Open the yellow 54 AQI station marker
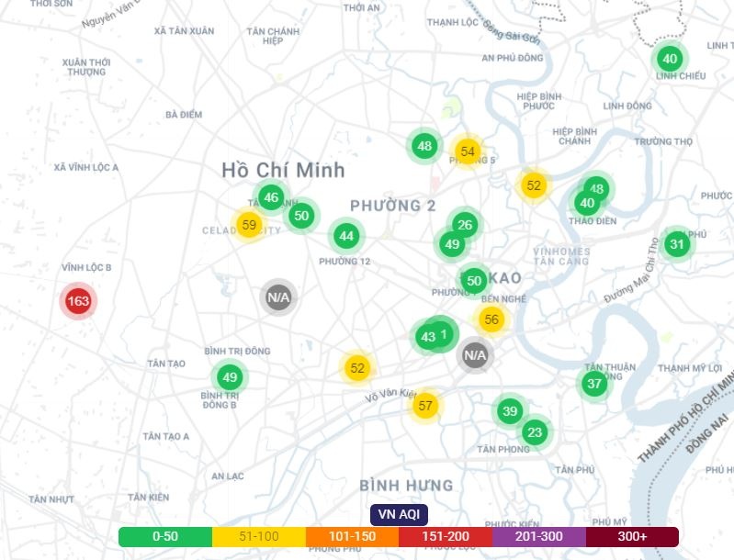 [x=468, y=151]
